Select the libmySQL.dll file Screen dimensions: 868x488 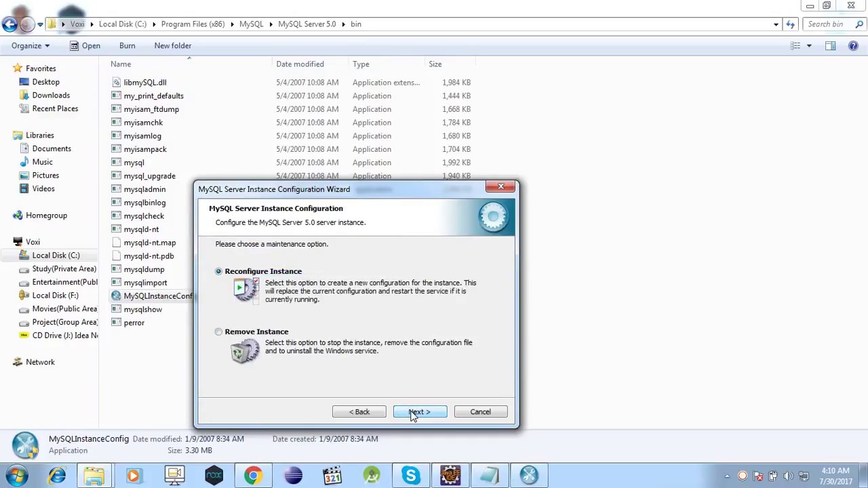coord(144,82)
